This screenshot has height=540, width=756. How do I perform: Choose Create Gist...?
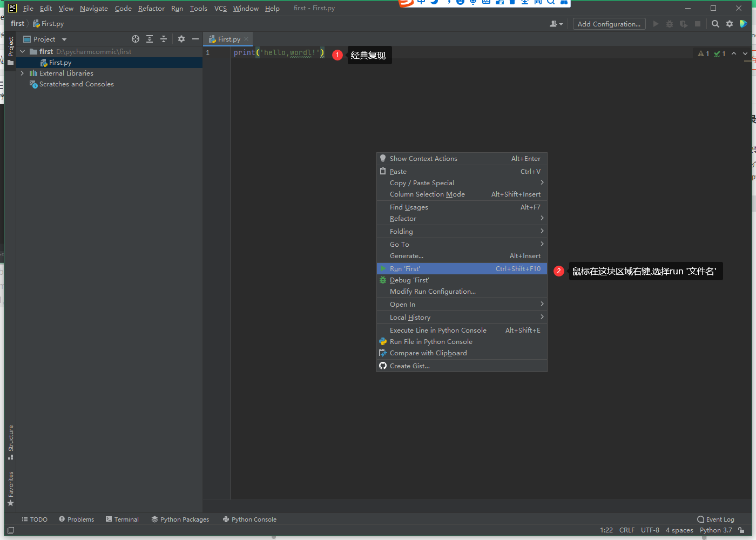point(462,366)
